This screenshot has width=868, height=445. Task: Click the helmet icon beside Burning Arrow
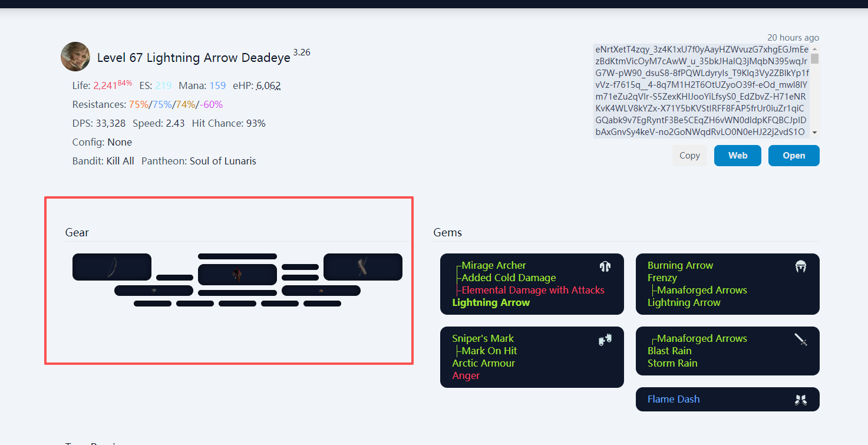pyautogui.click(x=800, y=266)
